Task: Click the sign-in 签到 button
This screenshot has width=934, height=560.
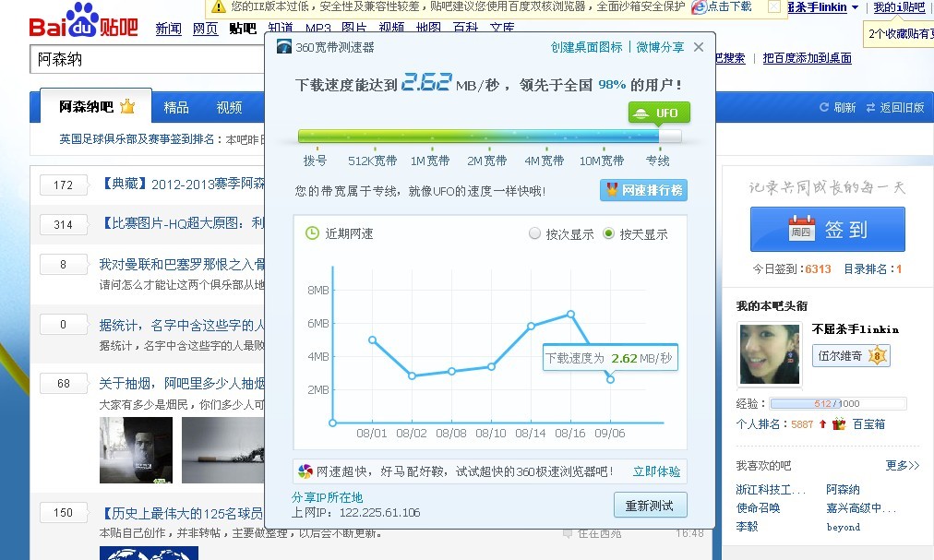Action: tap(827, 230)
